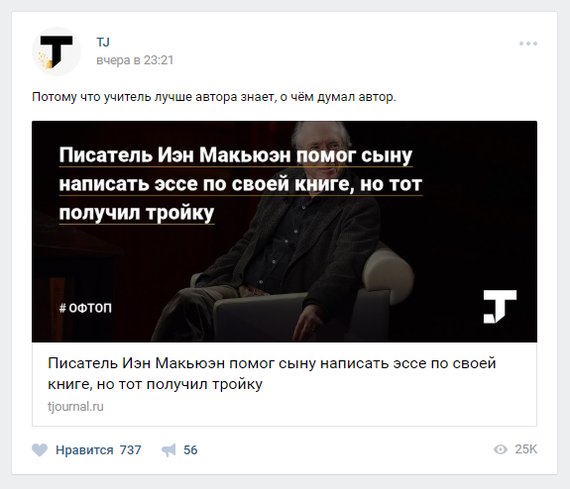This screenshot has width=570, height=489.
Task: Expand the three-dots post options menu
Action: tap(528, 43)
